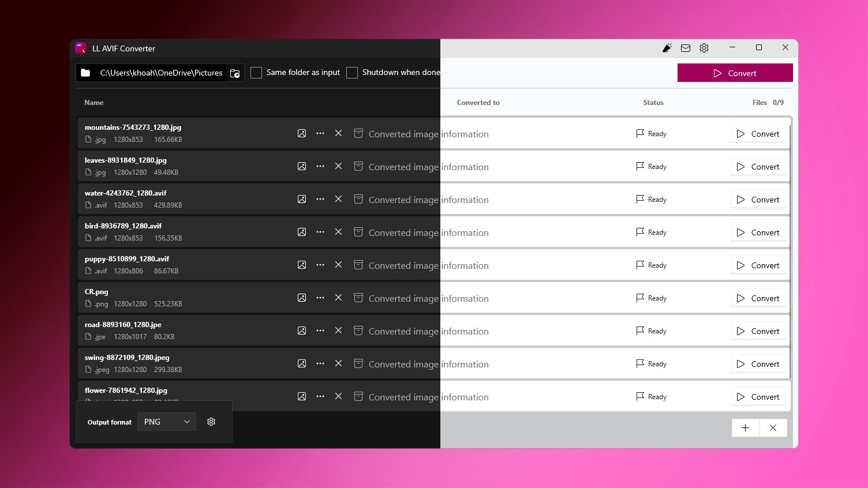Open ellipsis menu for puppy-8510899_1280.avif

pos(320,265)
